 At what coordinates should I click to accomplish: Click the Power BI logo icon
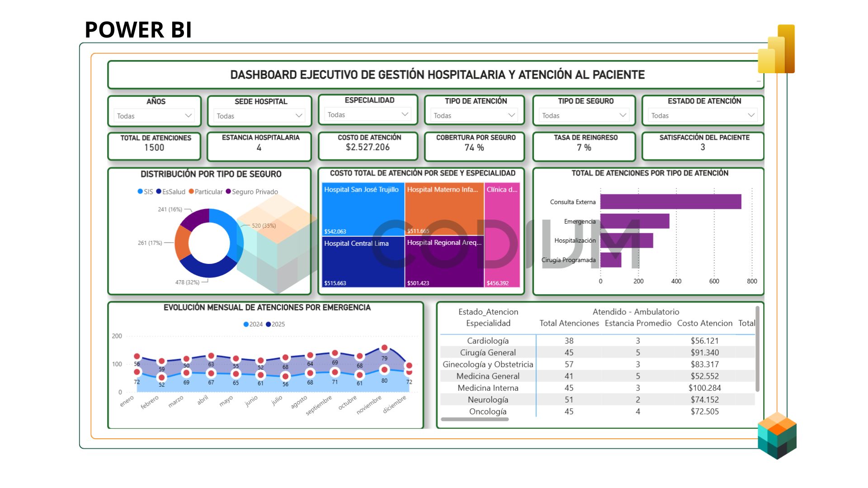tap(776, 49)
